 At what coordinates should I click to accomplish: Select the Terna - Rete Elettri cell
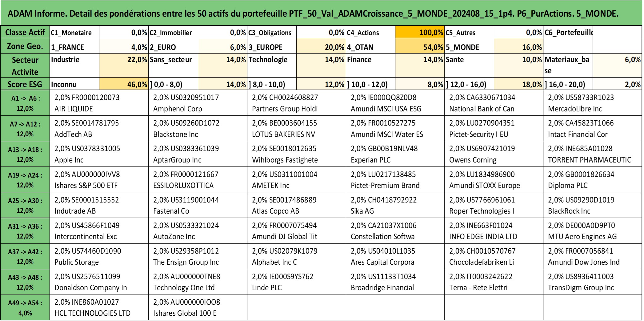click(x=494, y=282)
